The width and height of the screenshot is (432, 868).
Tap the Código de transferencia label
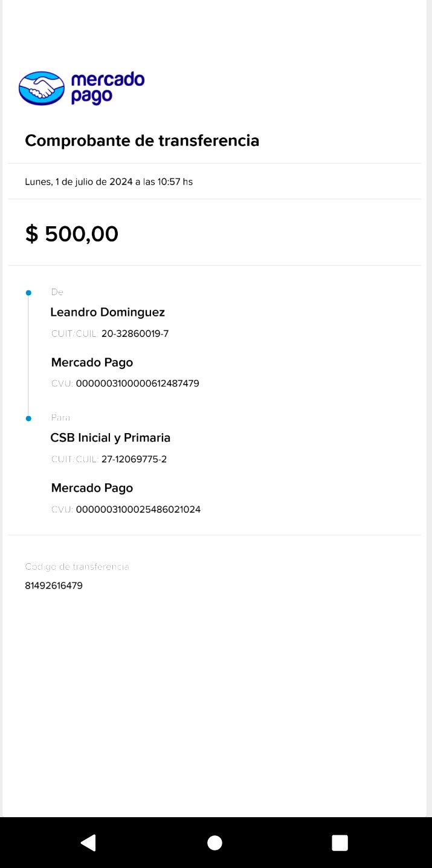77,567
